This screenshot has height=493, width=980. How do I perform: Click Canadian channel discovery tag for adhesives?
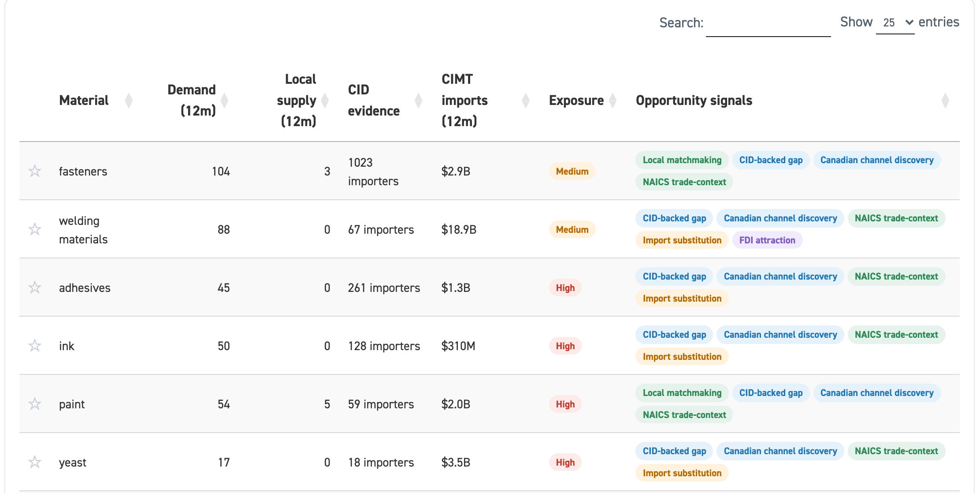(x=780, y=276)
